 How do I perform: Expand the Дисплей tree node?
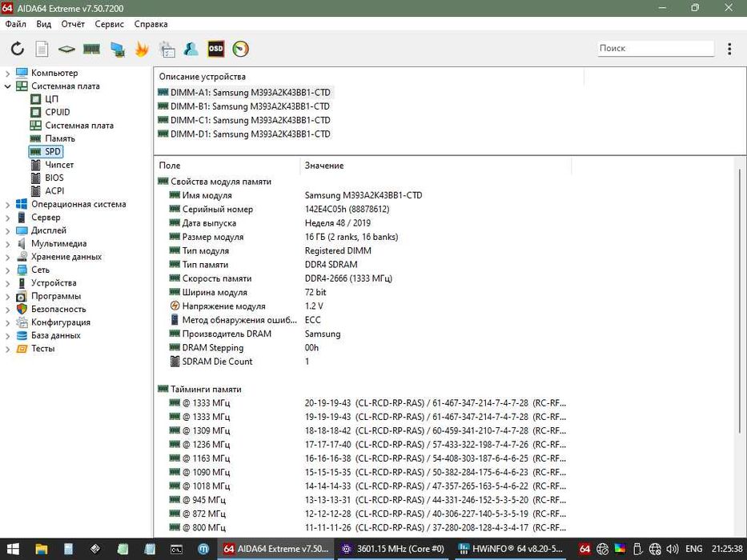click(7, 231)
